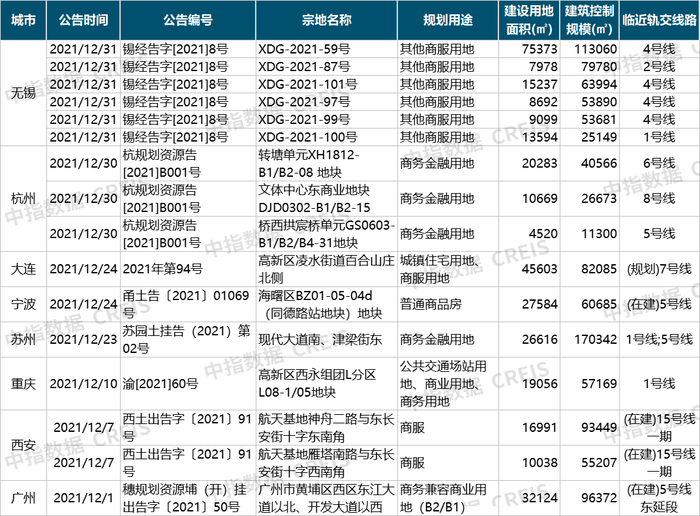700x516 pixels.
Task: Select the 广州 city cell
Action: coord(23,498)
